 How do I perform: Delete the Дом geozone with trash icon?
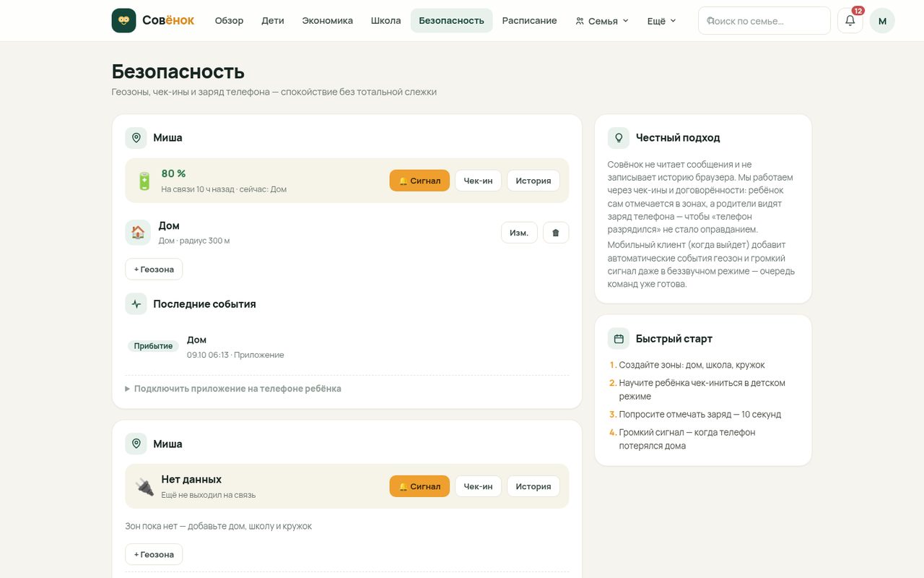pyautogui.click(x=556, y=233)
